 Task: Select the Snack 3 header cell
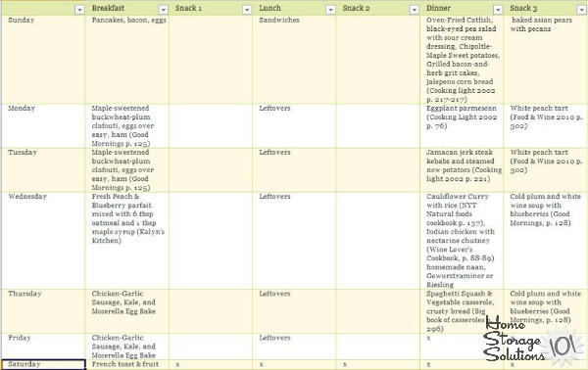tap(546, 8)
